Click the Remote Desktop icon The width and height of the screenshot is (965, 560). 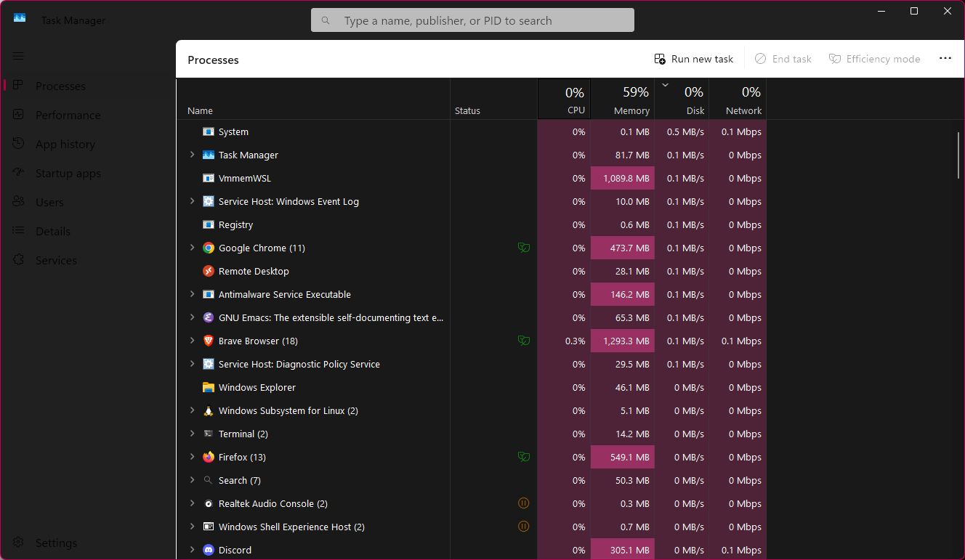209,271
